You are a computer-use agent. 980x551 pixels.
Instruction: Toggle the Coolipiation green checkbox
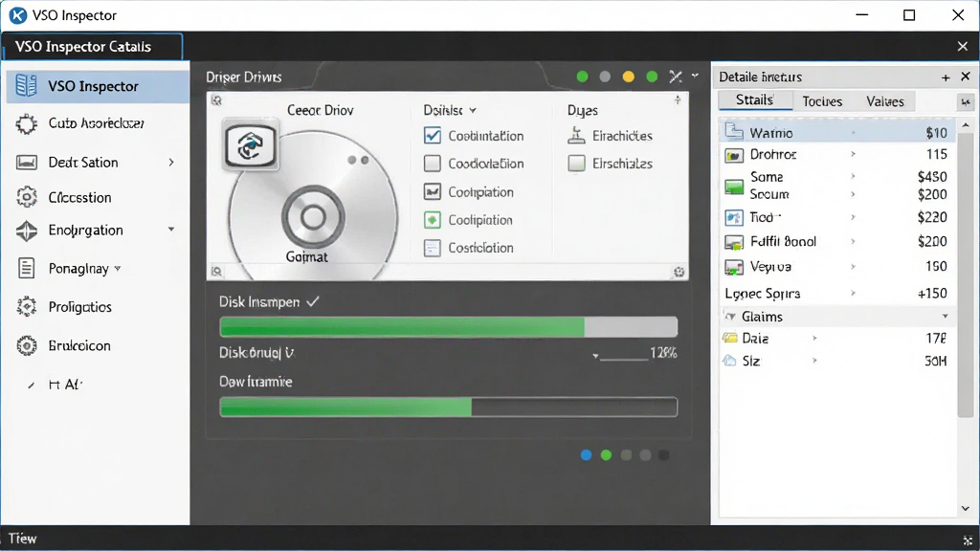(x=432, y=220)
